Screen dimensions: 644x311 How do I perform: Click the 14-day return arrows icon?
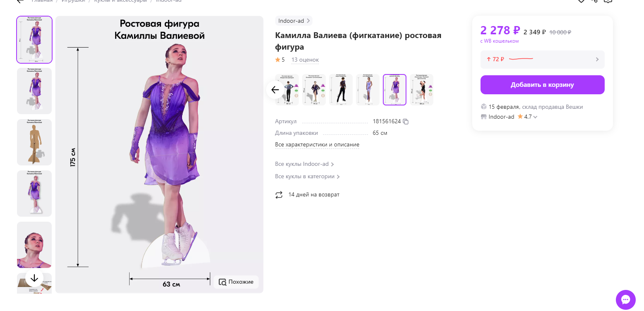[279, 195]
